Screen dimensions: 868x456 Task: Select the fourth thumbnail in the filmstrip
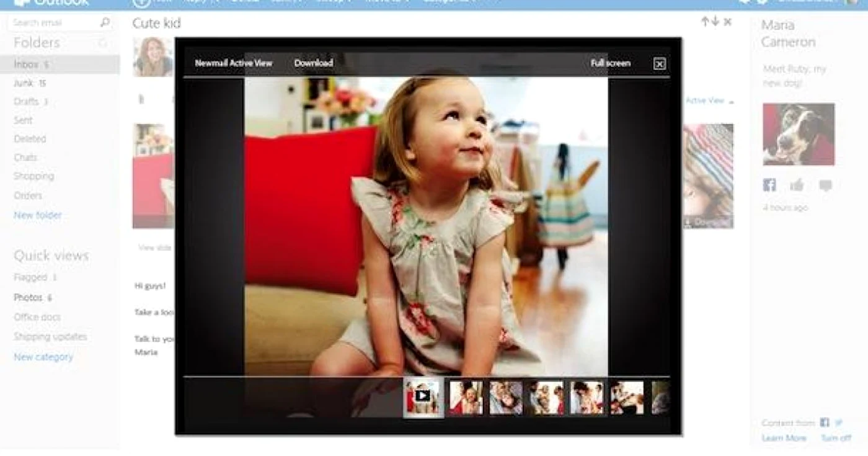(x=547, y=397)
